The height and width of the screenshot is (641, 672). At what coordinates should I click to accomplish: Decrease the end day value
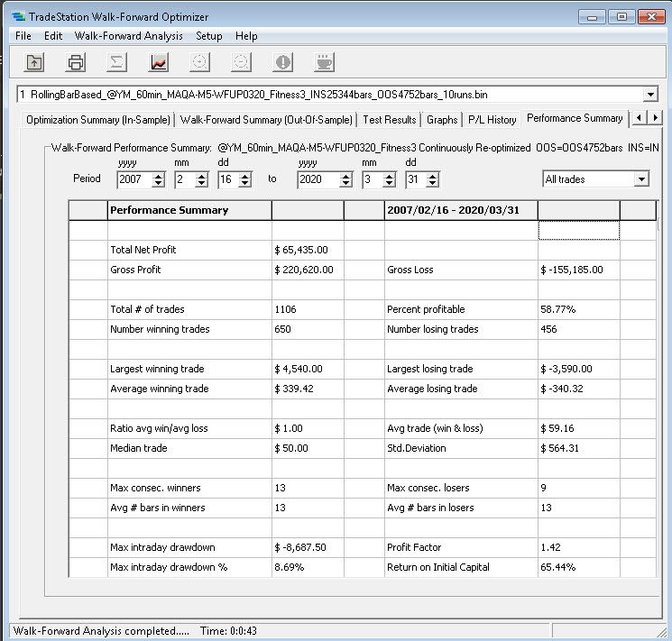[433, 183]
